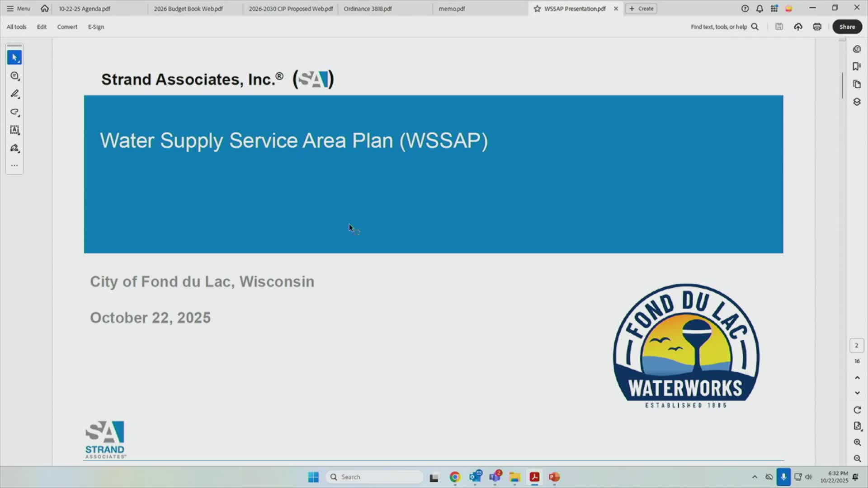Screen dimensions: 868x488
Task: Open the layers panel icon
Action: [x=856, y=102]
